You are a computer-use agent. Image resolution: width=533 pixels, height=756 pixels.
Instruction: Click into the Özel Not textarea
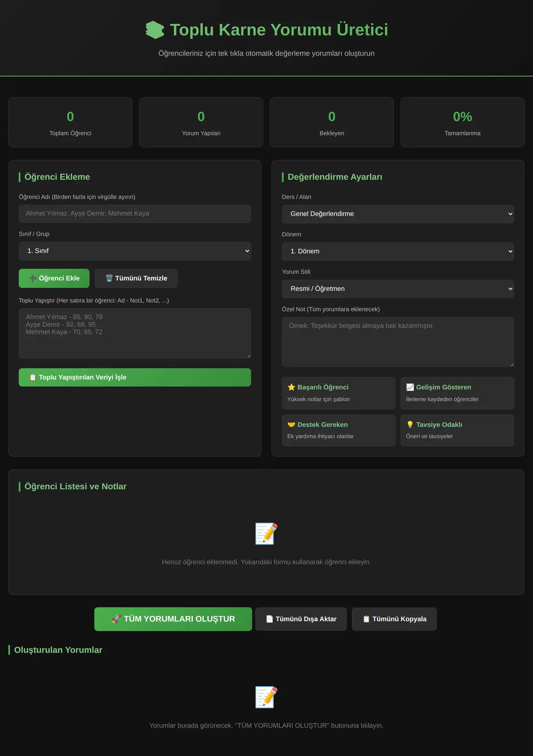coord(398,342)
